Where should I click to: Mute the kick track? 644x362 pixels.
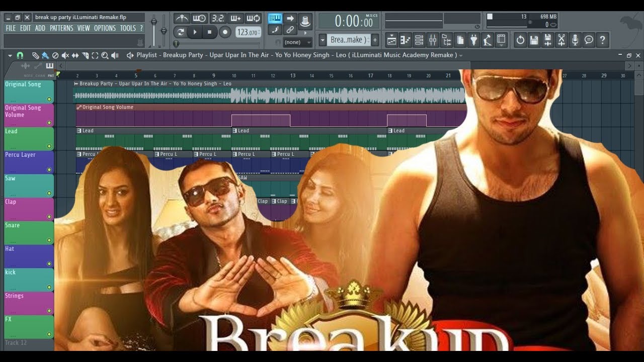click(x=49, y=288)
